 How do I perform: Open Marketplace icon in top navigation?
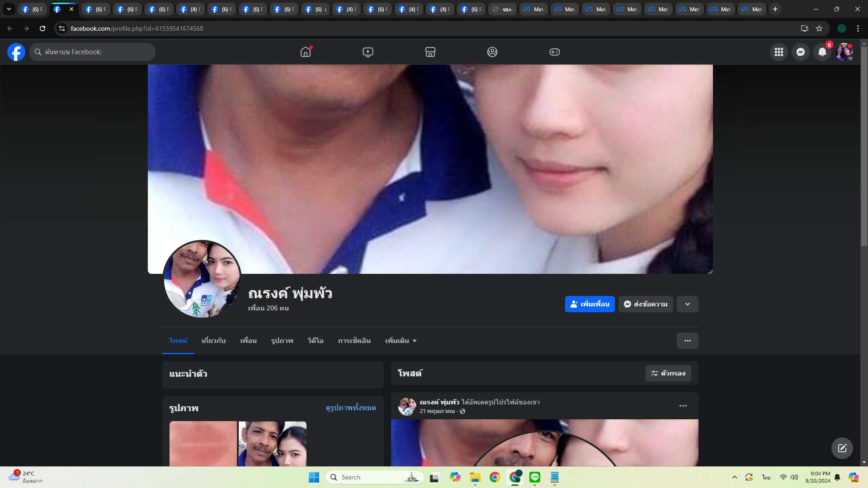(x=430, y=52)
